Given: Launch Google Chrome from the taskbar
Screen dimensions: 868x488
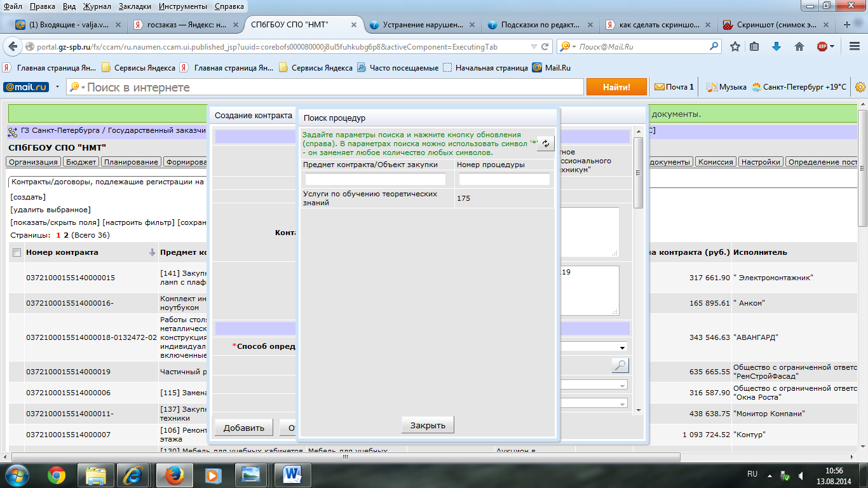Looking at the screenshot, I should point(57,475).
